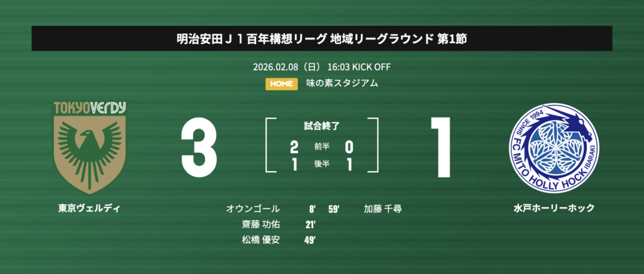
Task: Select scorer 齋藤 功佑
Action: point(261,224)
